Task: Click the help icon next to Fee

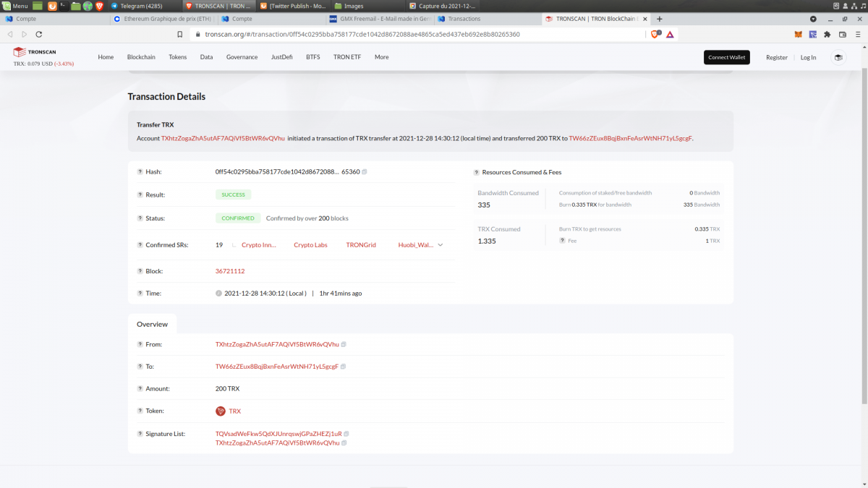Action: pyautogui.click(x=562, y=241)
